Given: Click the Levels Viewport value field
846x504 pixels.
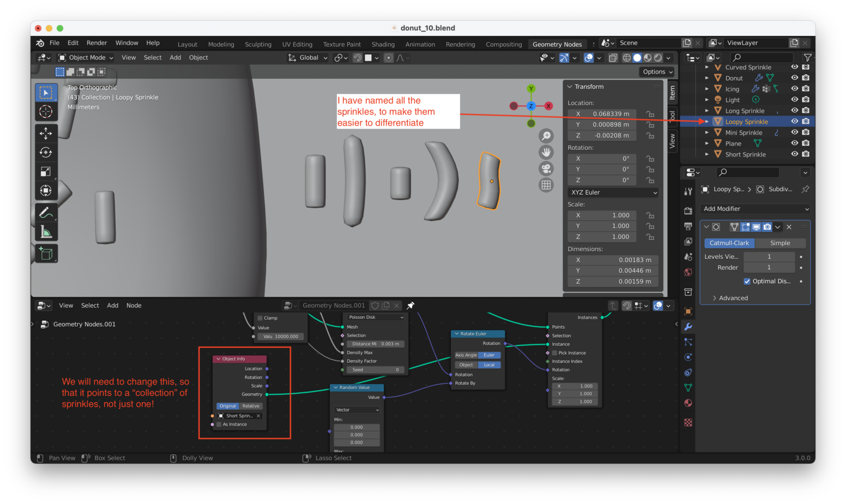Looking at the screenshot, I should pos(769,257).
